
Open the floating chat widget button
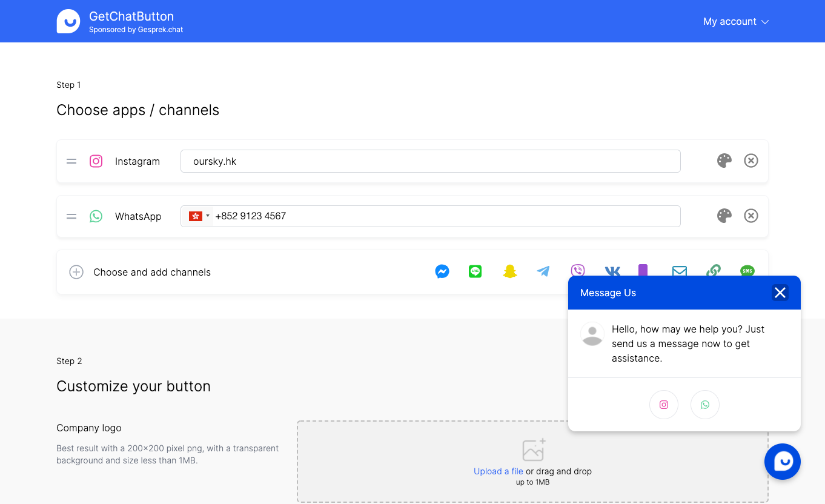(x=782, y=461)
